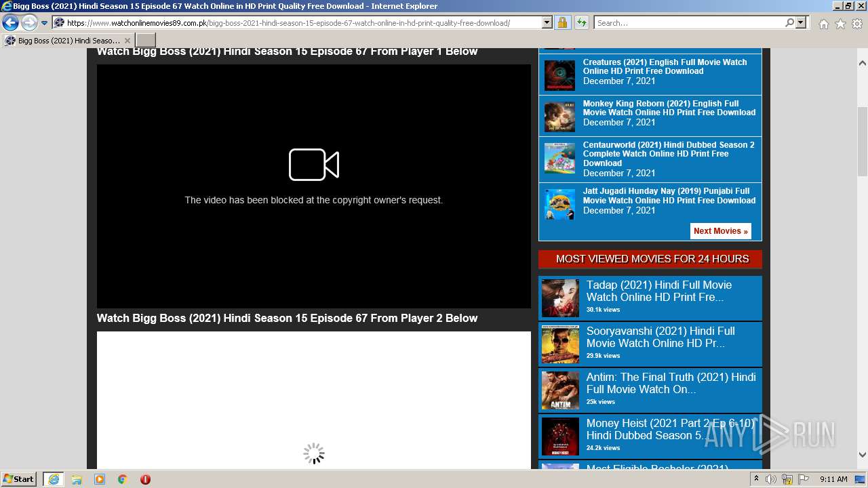Click the security lock icon
Screen dimensions: 868x488
click(x=562, y=23)
